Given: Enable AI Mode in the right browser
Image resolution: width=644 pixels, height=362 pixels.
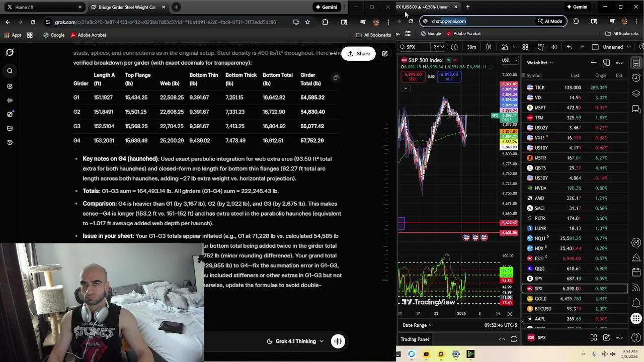Looking at the screenshot, I should point(550,21).
